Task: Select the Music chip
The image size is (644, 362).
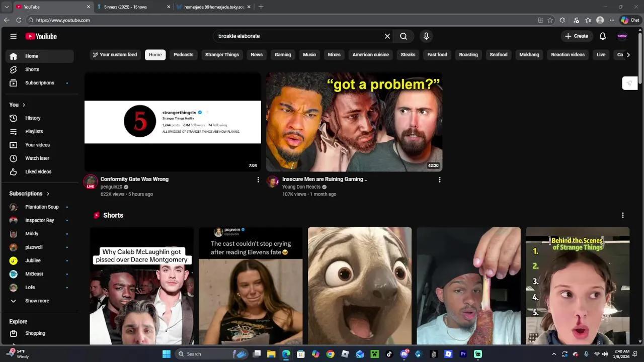Action: click(x=309, y=55)
